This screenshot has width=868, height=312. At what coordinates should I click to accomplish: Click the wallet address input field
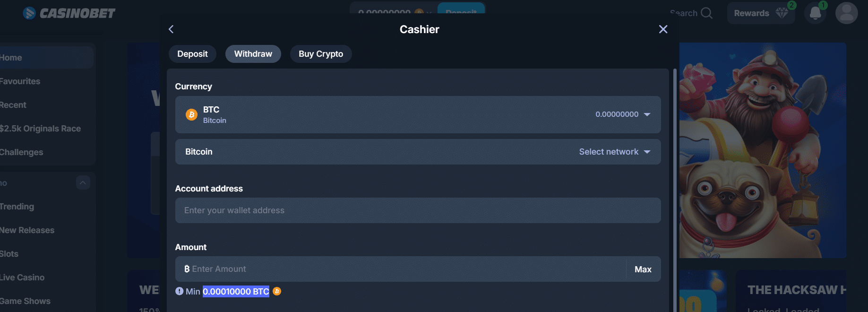point(418,210)
